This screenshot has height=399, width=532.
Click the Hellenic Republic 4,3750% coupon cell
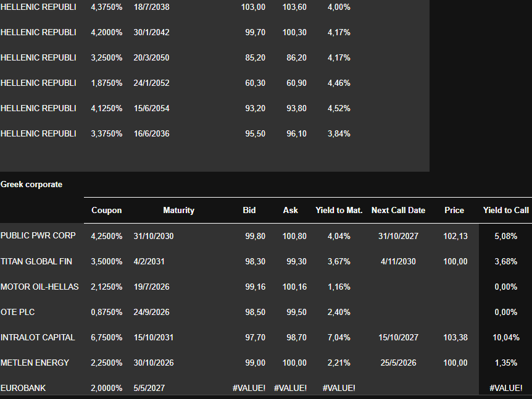[x=107, y=7]
